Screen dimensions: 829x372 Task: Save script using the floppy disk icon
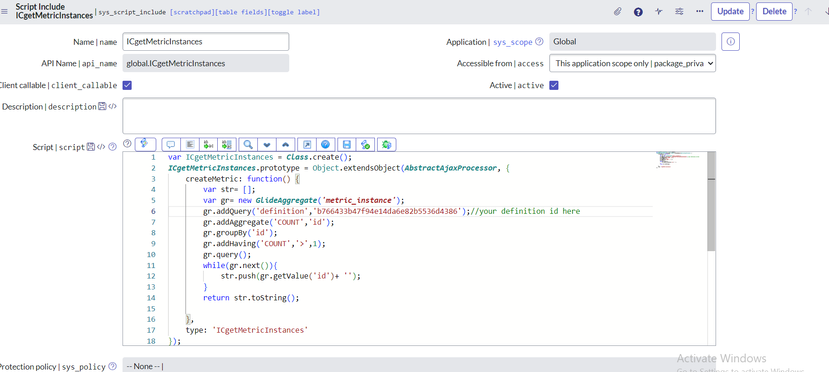pyautogui.click(x=347, y=144)
